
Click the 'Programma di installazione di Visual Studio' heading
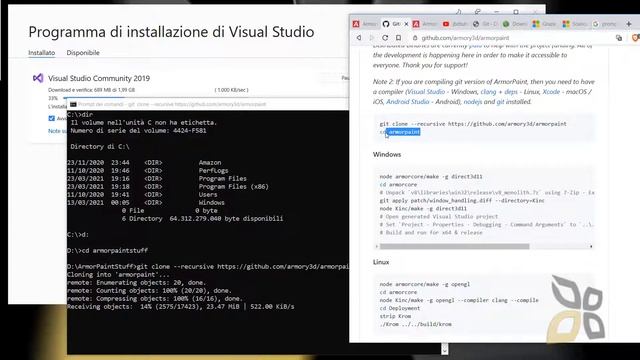click(171, 31)
